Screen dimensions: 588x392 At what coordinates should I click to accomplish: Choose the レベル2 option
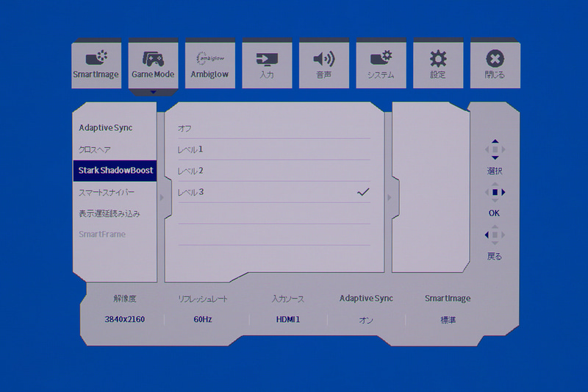[x=274, y=171]
